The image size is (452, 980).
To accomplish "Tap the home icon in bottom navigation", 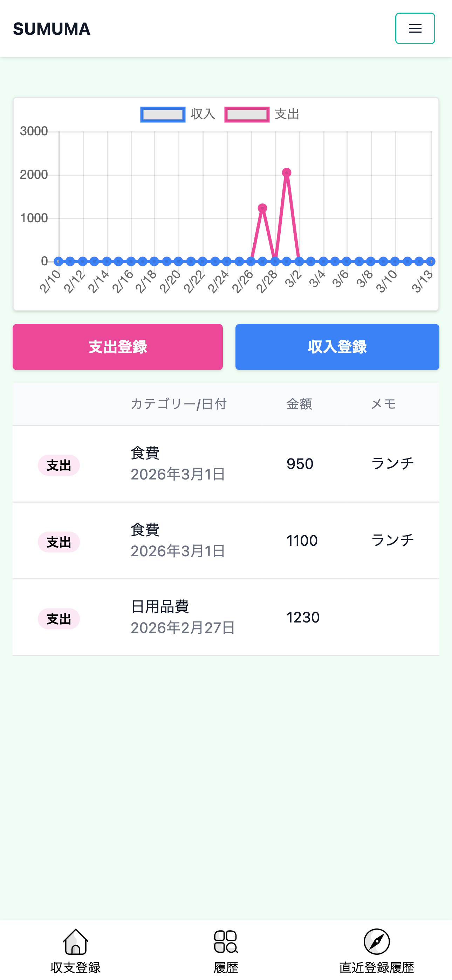I will pos(75,941).
